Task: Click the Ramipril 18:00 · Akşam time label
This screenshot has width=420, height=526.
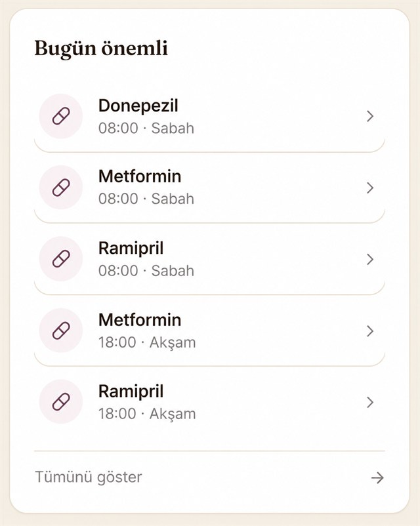Action: click(x=147, y=414)
